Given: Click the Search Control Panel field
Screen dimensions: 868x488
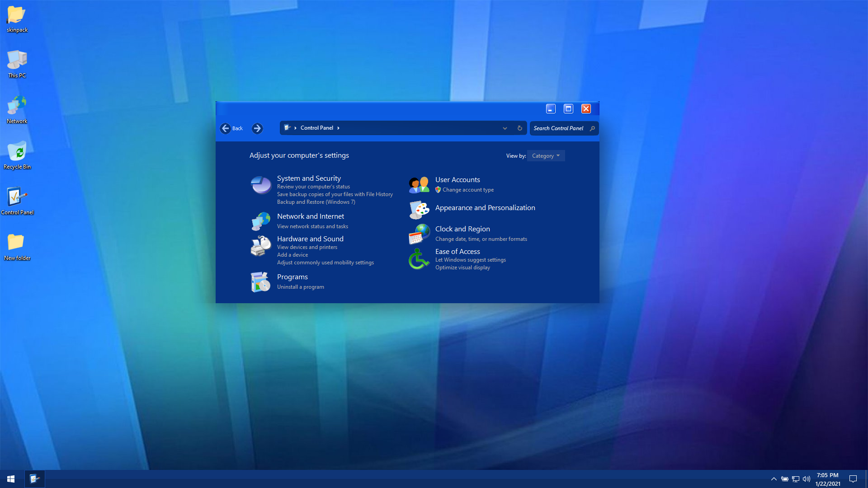Looking at the screenshot, I should point(559,128).
